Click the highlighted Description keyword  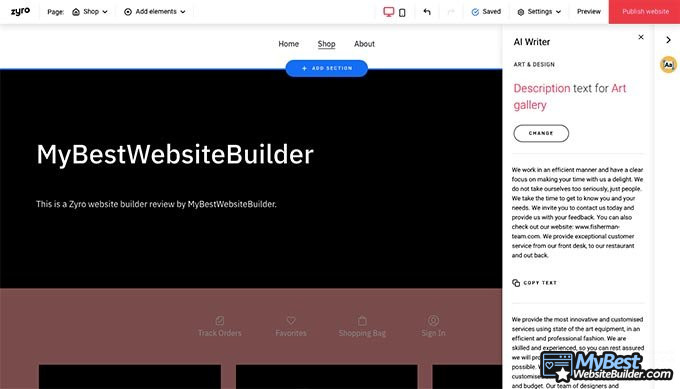click(542, 88)
